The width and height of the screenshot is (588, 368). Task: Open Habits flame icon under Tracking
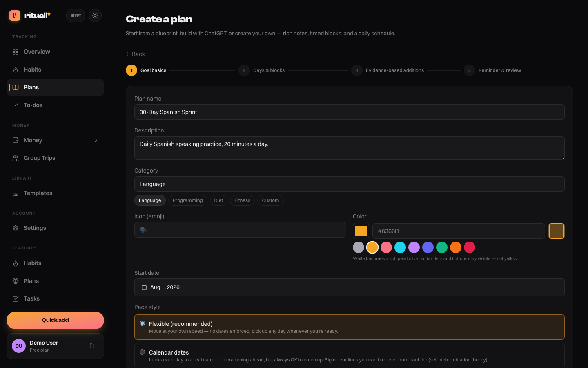coord(16,70)
